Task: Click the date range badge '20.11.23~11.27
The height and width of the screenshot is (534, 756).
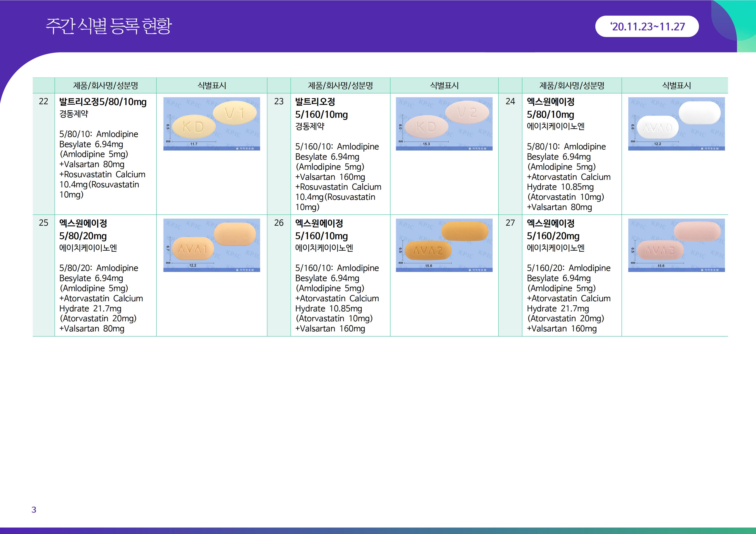Action: (647, 26)
